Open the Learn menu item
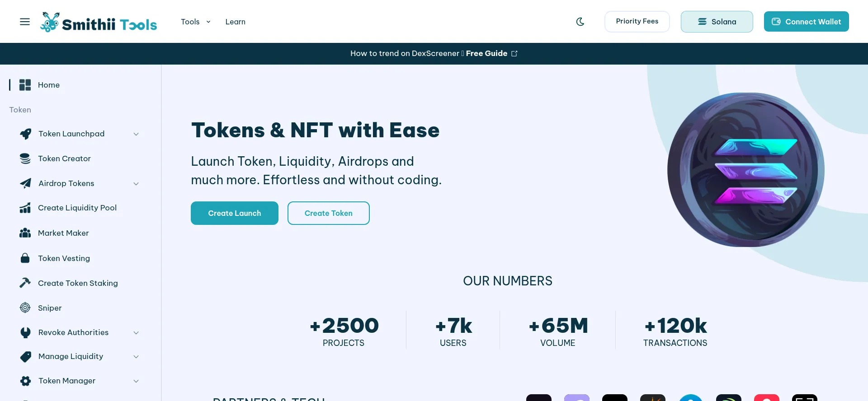Image resolution: width=868 pixels, height=401 pixels. (x=236, y=22)
